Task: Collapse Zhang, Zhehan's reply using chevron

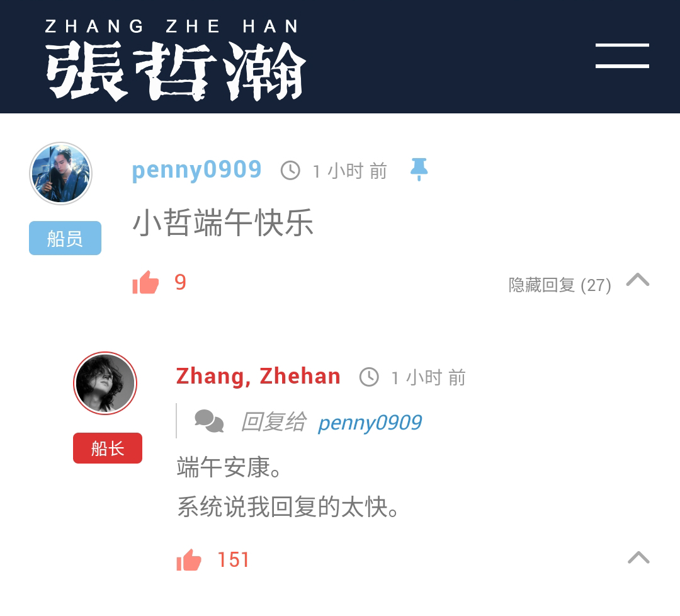Action: pos(638,557)
